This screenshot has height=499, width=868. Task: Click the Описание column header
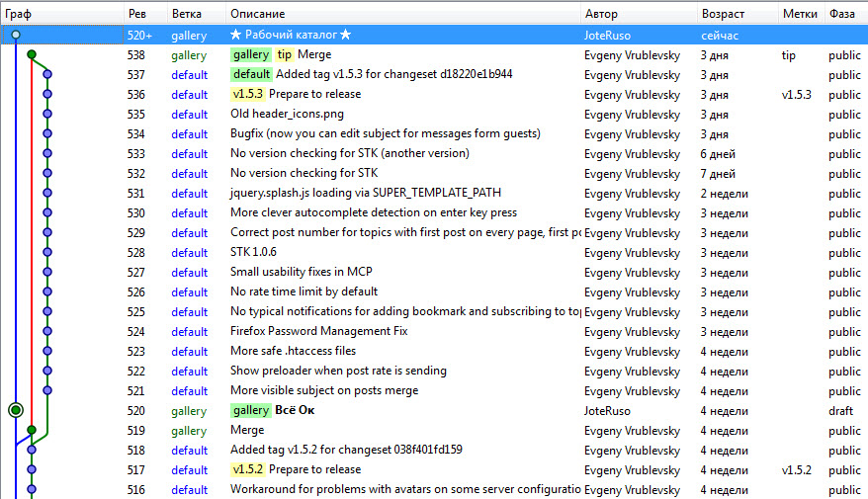(x=257, y=14)
